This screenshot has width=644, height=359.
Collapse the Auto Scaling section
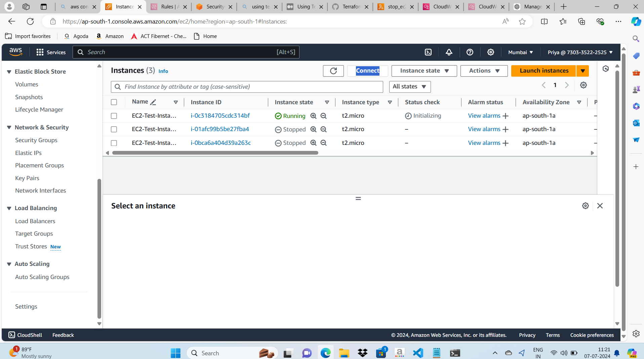pyautogui.click(x=9, y=264)
